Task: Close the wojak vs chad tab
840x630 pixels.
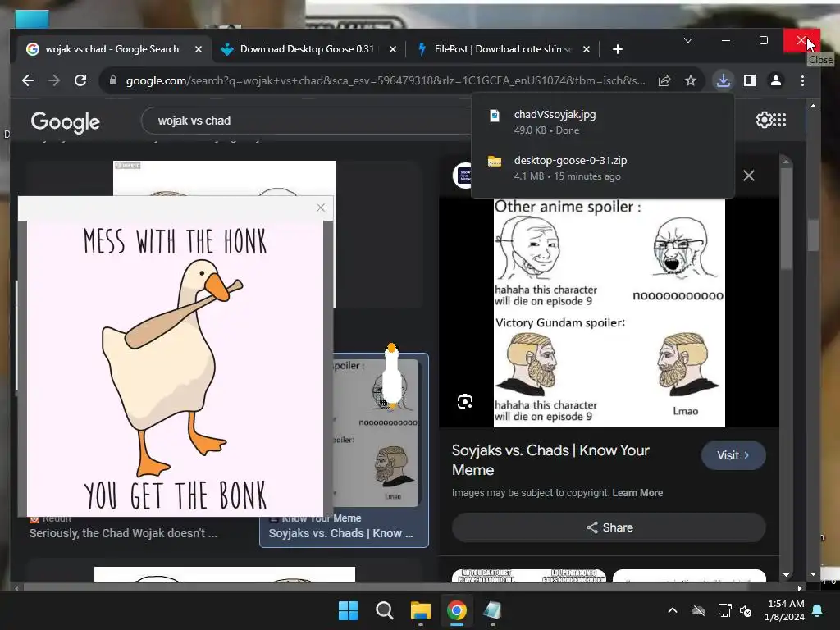Action: click(x=199, y=49)
